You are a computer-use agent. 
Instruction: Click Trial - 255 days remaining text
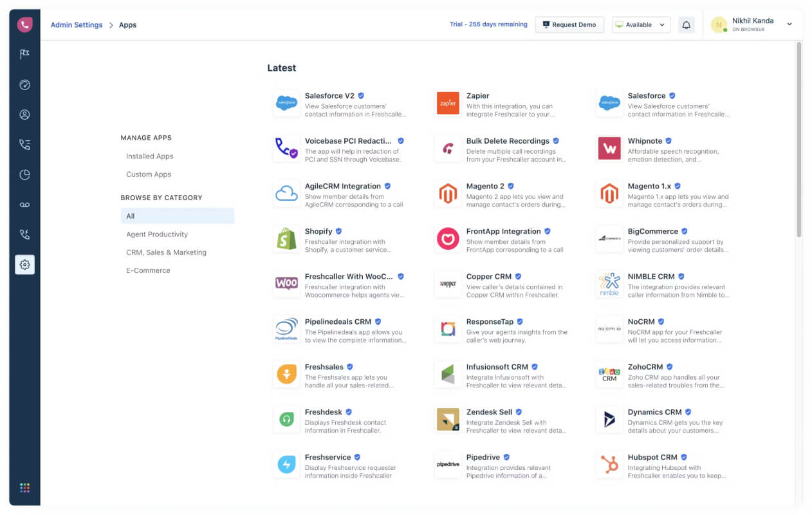pyautogui.click(x=488, y=24)
